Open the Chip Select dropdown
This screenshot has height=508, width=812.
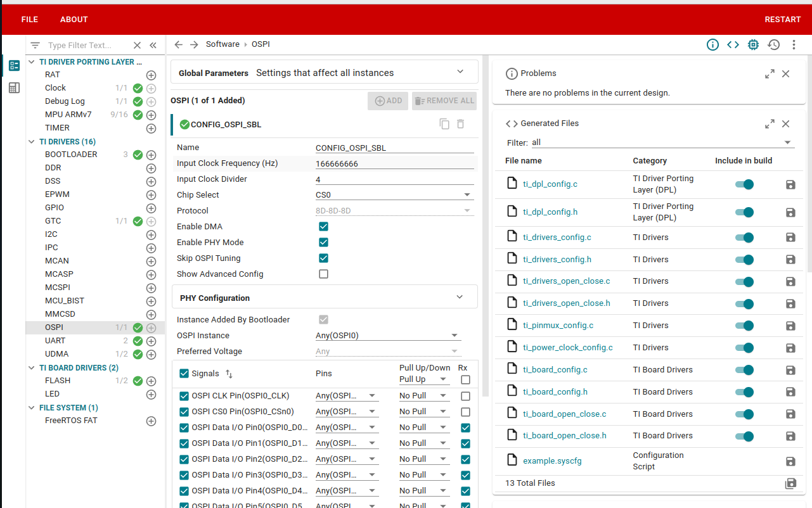coord(394,195)
